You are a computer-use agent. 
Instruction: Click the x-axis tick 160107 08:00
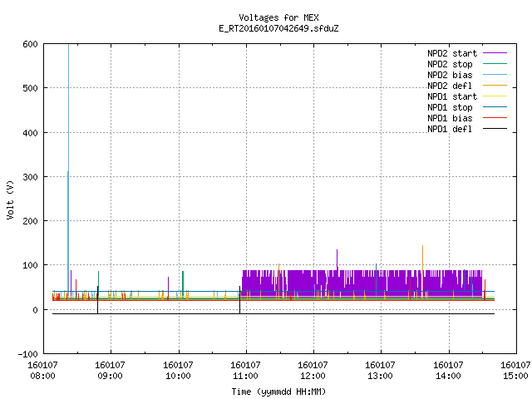(42, 371)
